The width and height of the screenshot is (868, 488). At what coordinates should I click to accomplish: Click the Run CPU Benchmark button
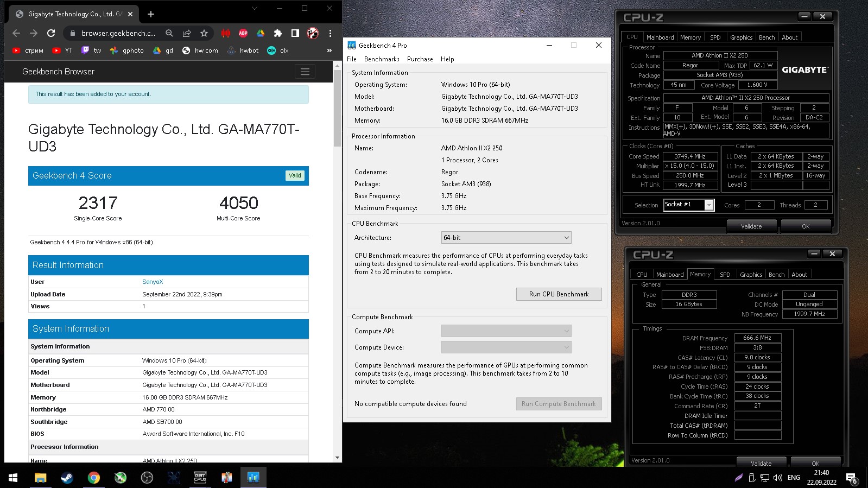pos(559,294)
